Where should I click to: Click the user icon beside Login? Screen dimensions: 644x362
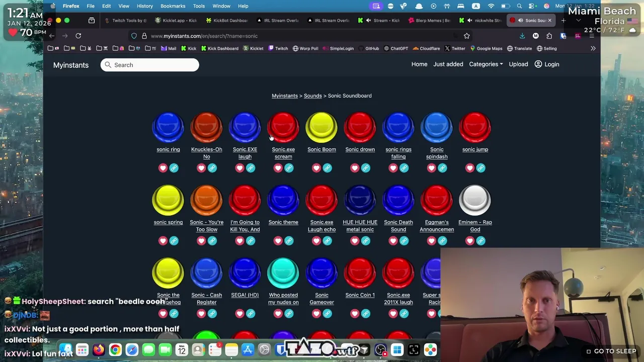538,64
